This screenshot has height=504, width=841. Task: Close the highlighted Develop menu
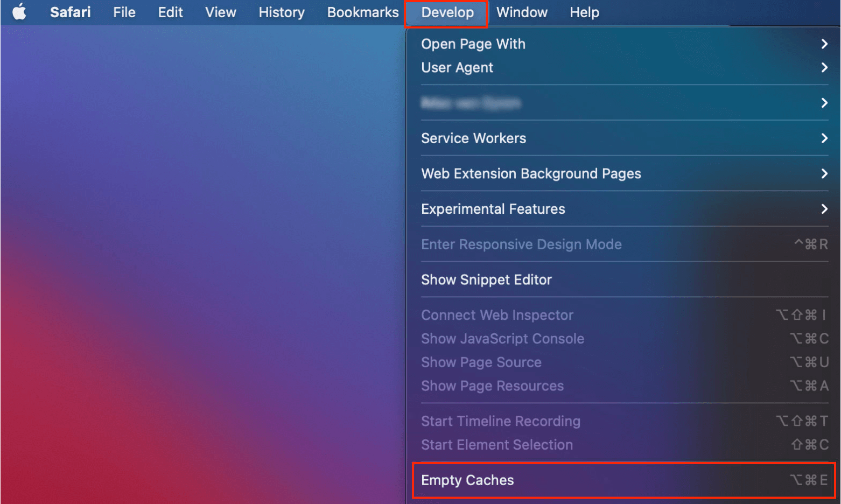[447, 12]
